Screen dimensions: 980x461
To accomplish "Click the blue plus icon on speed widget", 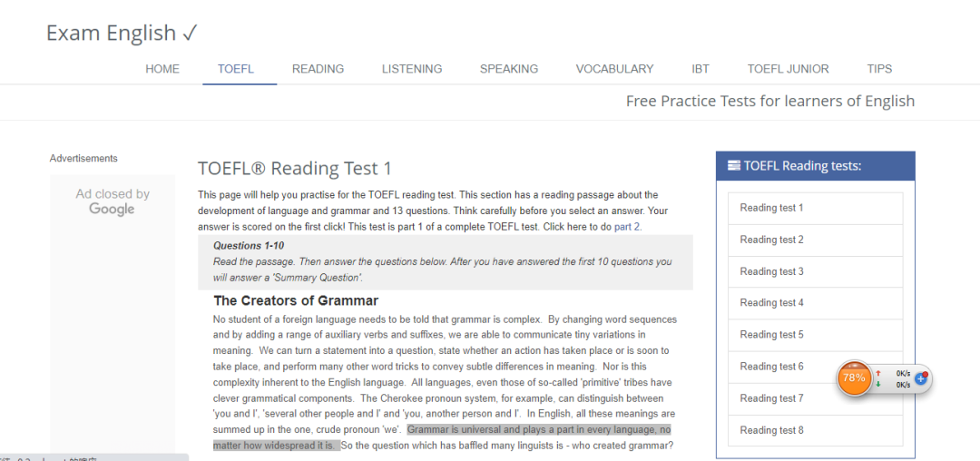I will click(921, 378).
